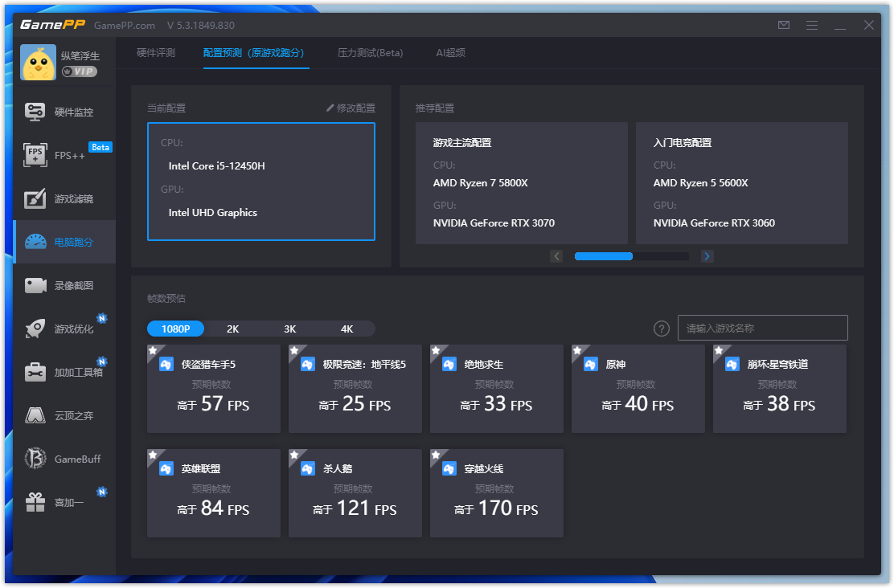Click the help question mark icon
This screenshot has width=894, height=588.
tap(662, 329)
